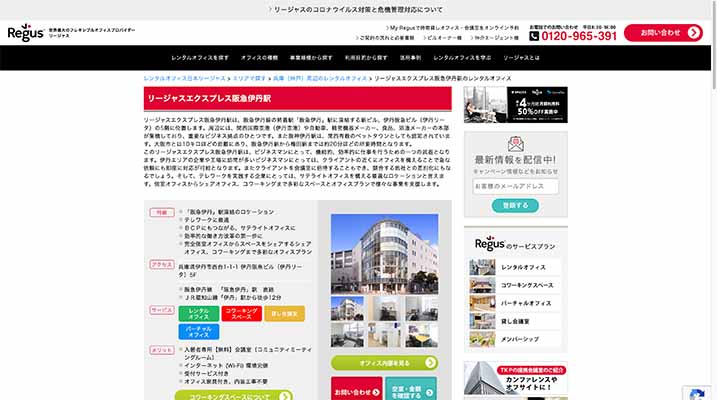Click the 50%OFF campaign banner

coord(515,105)
